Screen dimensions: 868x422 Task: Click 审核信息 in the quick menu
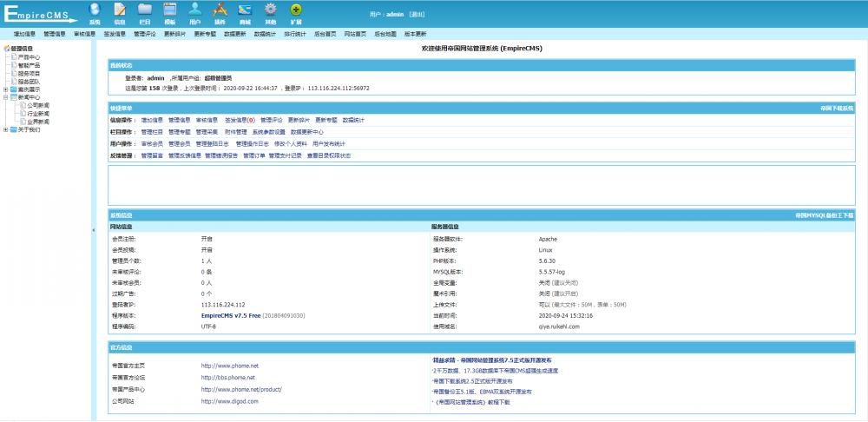coord(207,120)
